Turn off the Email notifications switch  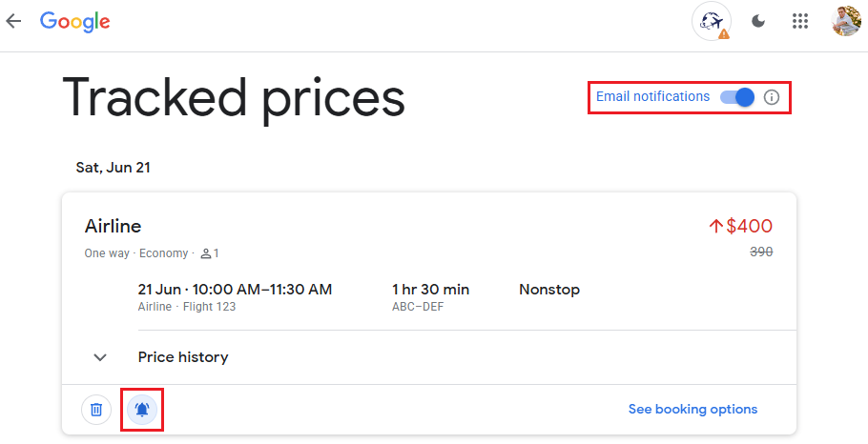[x=737, y=97]
